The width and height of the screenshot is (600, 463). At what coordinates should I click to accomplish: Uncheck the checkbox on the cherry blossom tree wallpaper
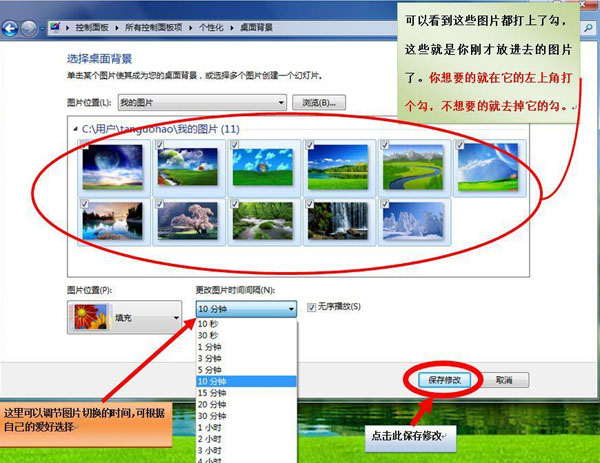coord(158,203)
